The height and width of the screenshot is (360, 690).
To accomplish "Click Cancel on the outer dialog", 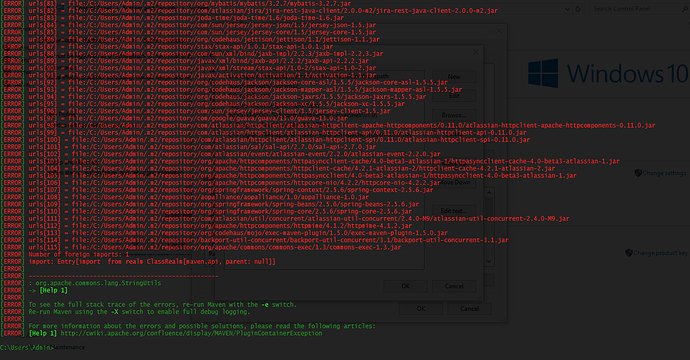I will pos(470,309).
